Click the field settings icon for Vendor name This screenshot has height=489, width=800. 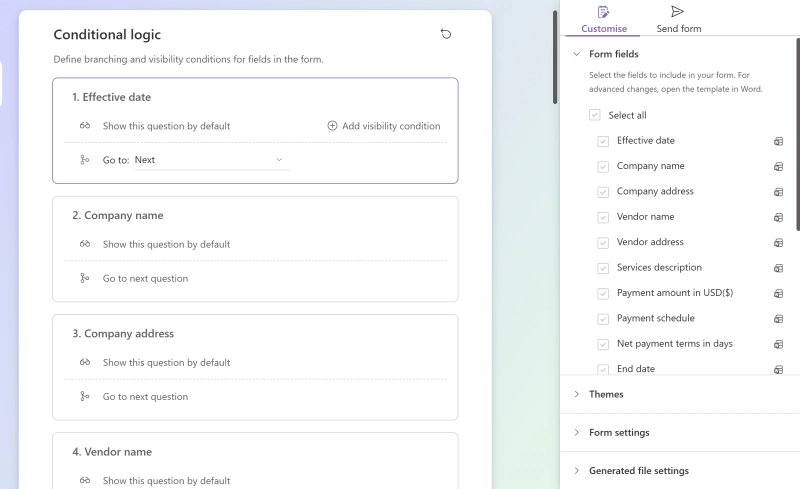pos(778,217)
